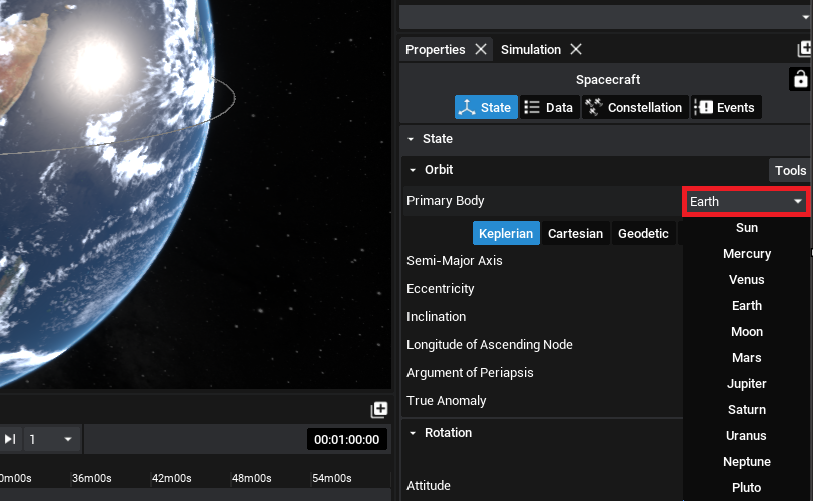Viewport: 813px width, 501px height.
Task: Click the True Anomaly label
Action: (446, 400)
